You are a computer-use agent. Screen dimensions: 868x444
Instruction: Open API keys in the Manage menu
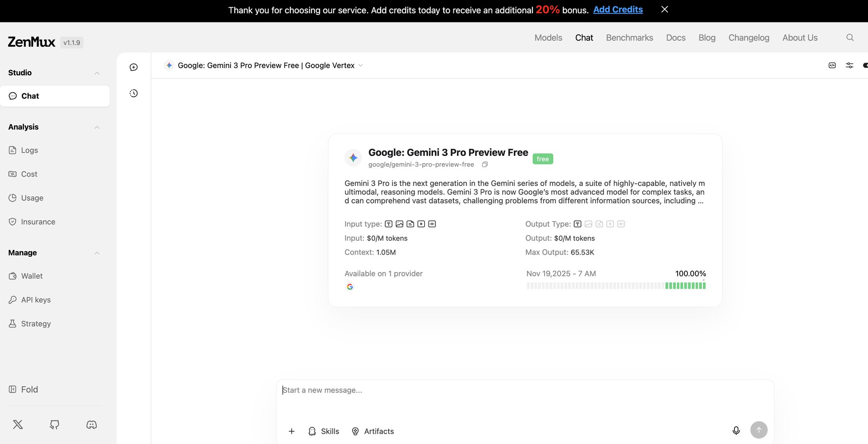point(36,300)
